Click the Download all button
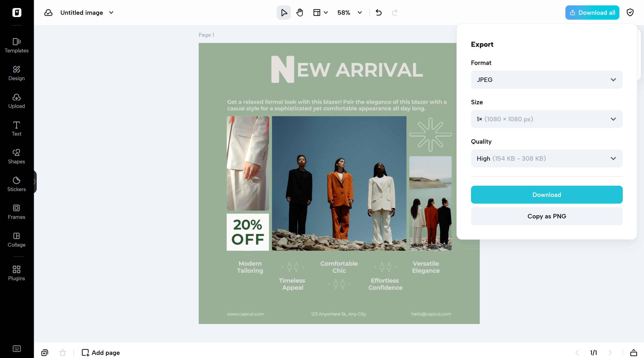This screenshot has width=644, height=358. (x=592, y=12)
